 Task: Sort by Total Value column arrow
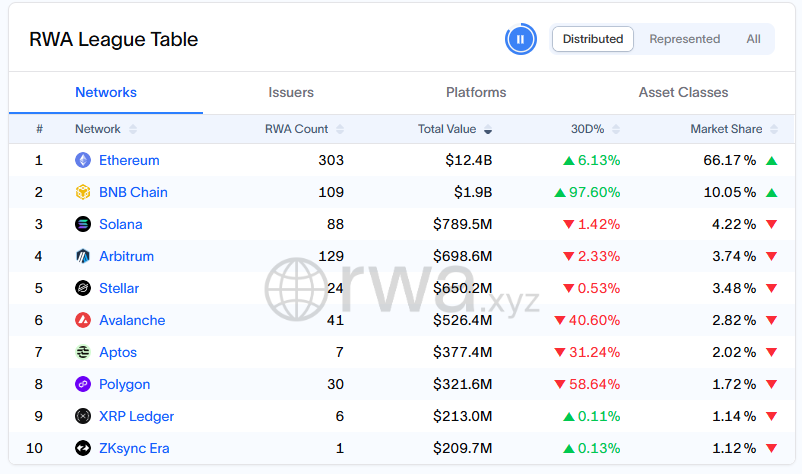tap(488, 129)
